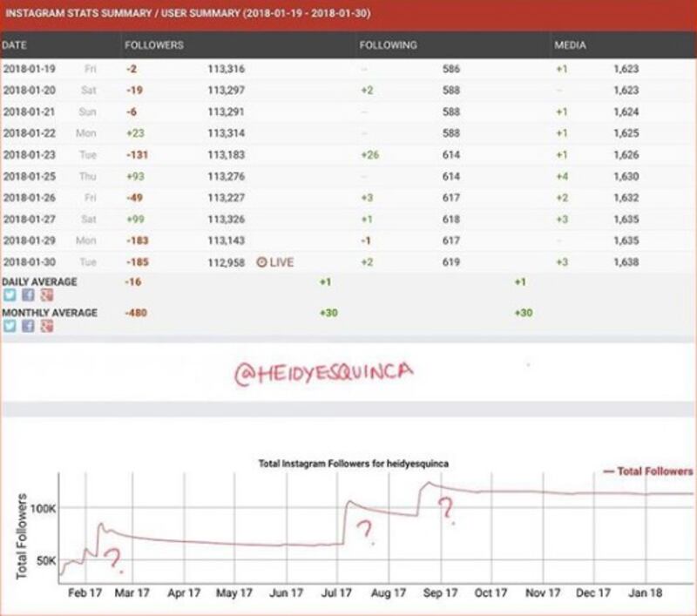Click the media count 1,630

pos(626,177)
